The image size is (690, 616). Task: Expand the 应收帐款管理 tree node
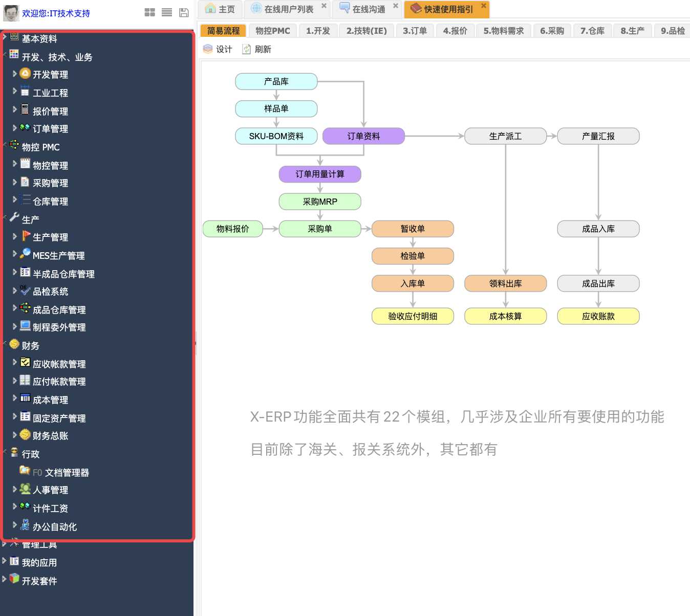15,363
